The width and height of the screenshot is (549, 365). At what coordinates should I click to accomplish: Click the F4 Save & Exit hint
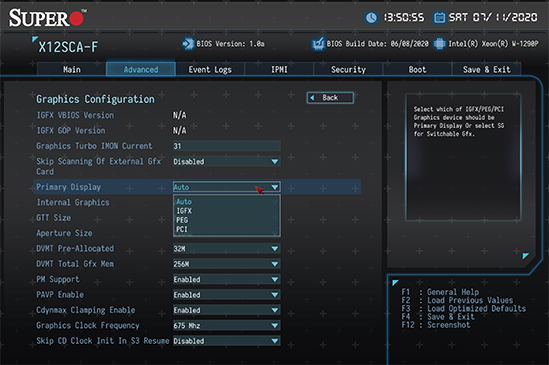[438, 317]
